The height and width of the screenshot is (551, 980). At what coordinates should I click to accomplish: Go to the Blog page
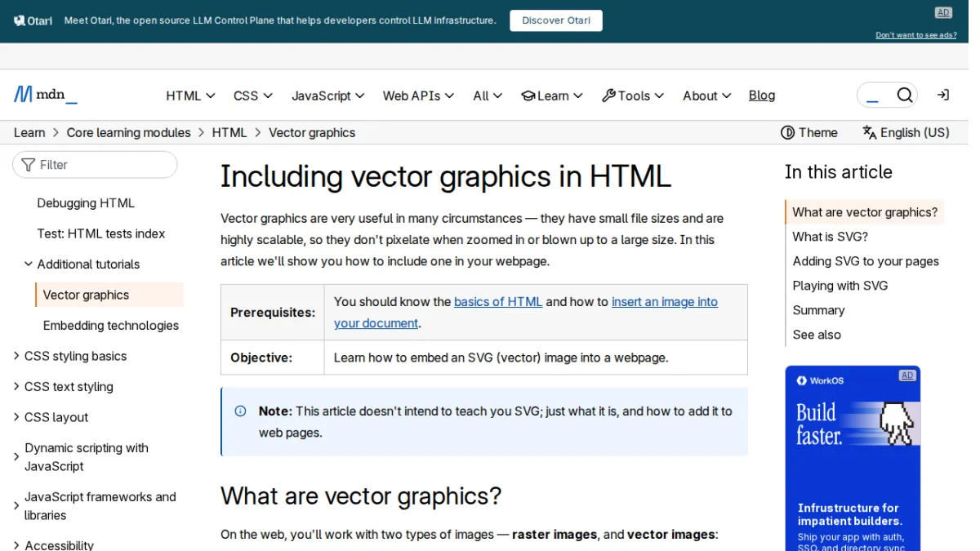click(x=762, y=96)
